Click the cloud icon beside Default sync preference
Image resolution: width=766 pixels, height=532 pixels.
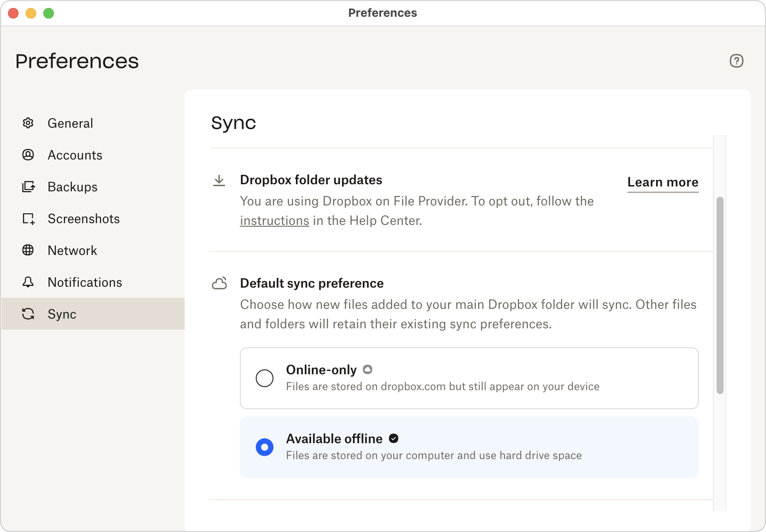point(219,283)
